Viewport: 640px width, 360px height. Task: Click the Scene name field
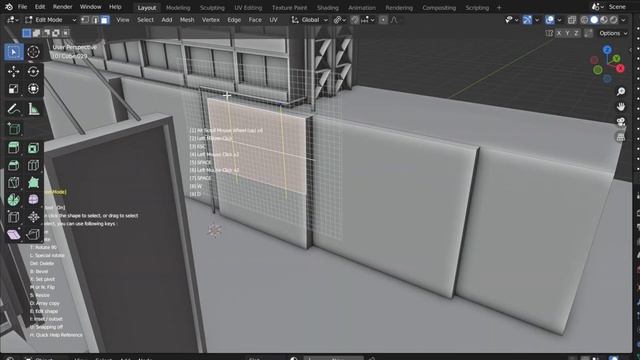click(617, 7)
